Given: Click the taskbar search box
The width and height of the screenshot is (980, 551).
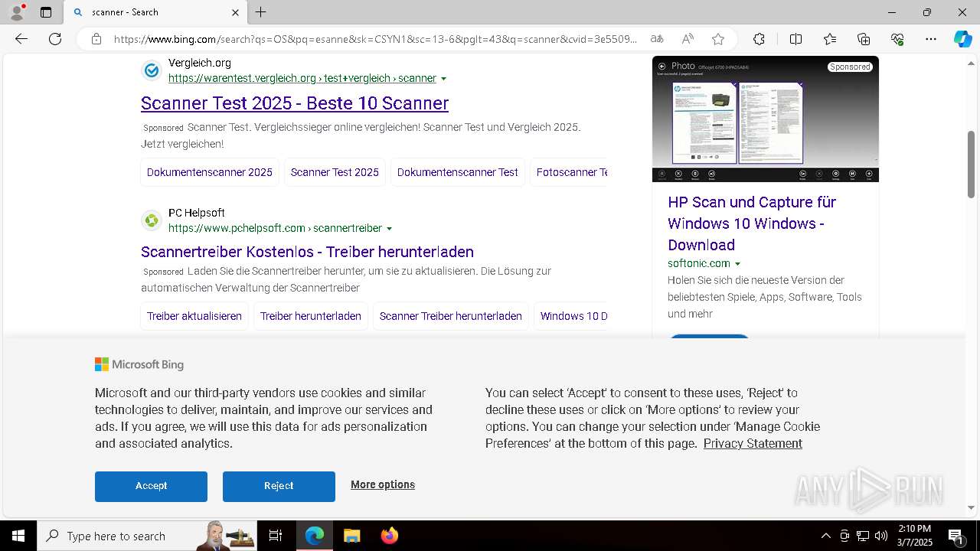Looking at the screenshot, I should [x=148, y=536].
